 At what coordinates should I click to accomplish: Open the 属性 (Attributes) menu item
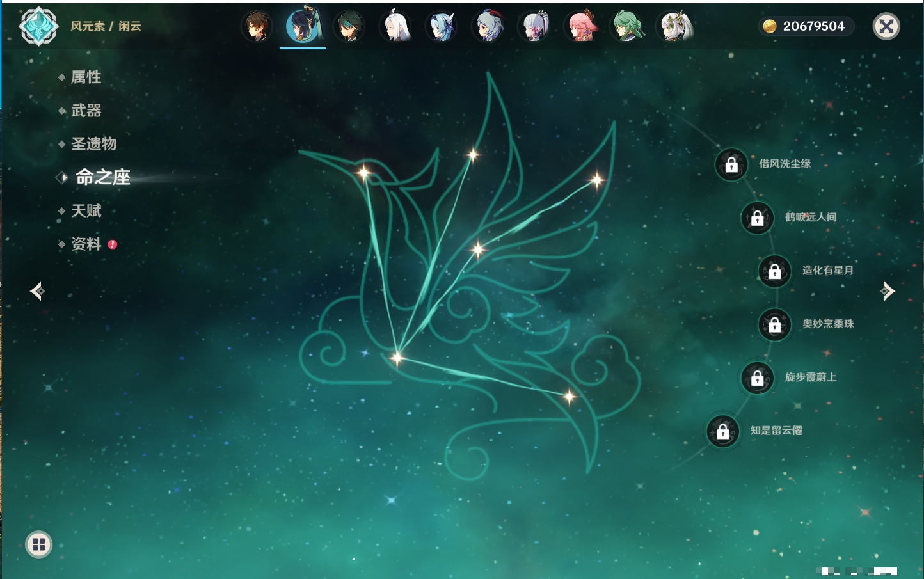[x=86, y=77]
